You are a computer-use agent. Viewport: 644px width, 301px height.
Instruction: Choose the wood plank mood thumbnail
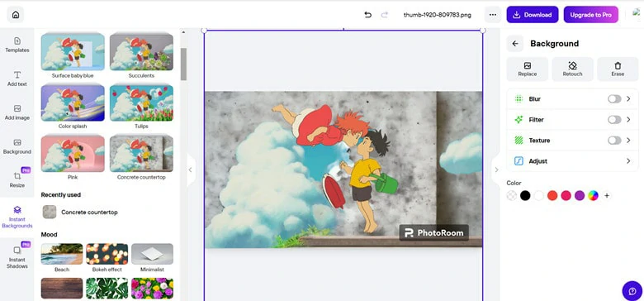tap(62, 289)
